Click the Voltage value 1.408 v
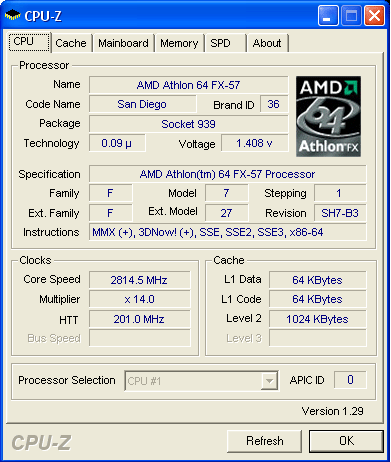This screenshot has height=462, width=391. pyautogui.click(x=254, y=143)
